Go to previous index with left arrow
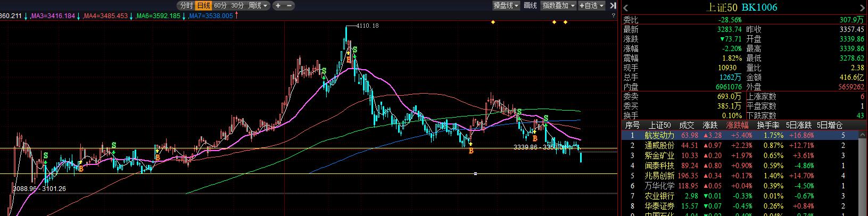 click(x=626, y=7)
